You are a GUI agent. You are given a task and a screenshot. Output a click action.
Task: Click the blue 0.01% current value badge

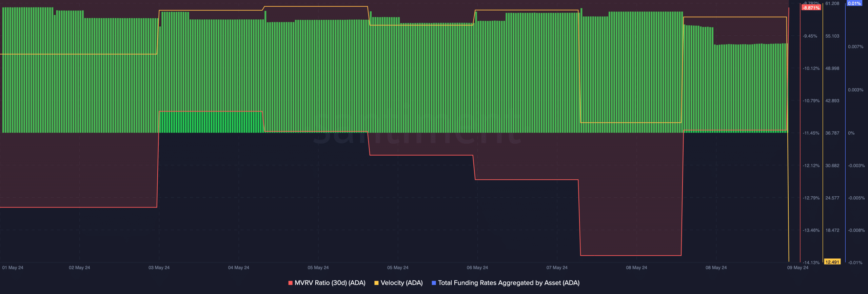(854, 3)
